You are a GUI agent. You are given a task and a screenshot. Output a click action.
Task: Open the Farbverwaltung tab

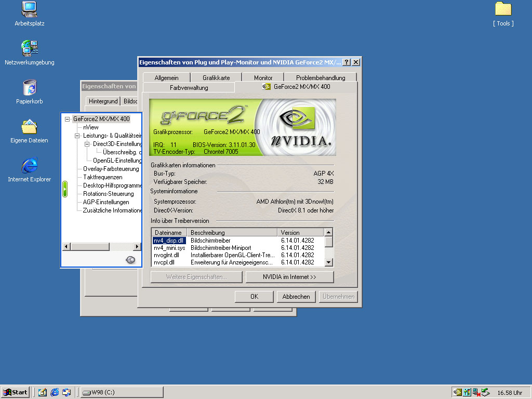[x=189, y=88]
